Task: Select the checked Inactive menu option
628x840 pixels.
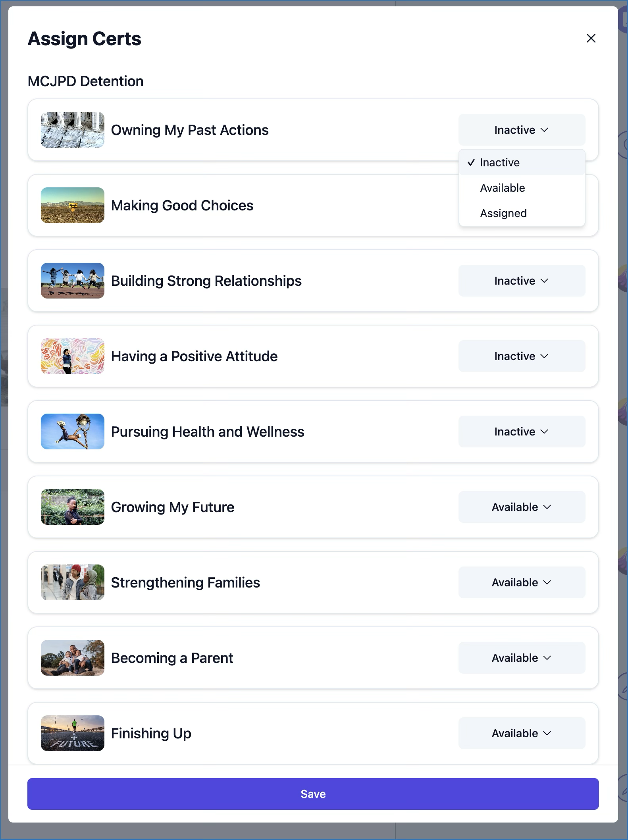Action: (499, 162)
